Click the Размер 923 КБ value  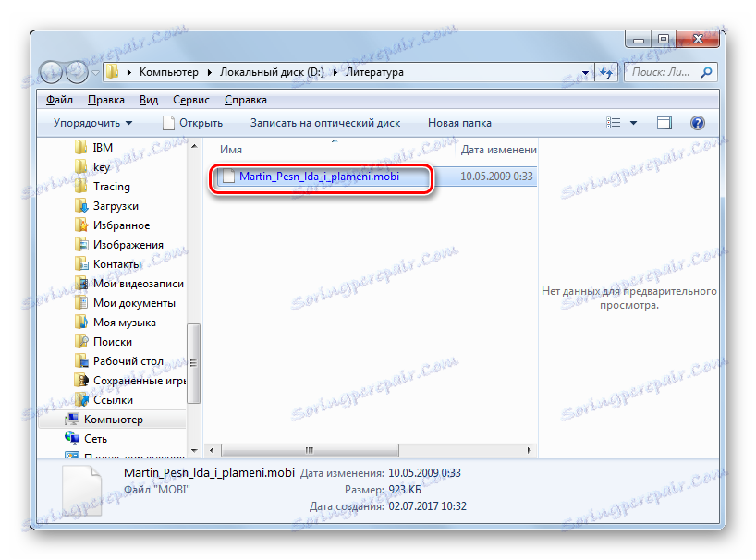pyautogui.click(x=405, y=490)
